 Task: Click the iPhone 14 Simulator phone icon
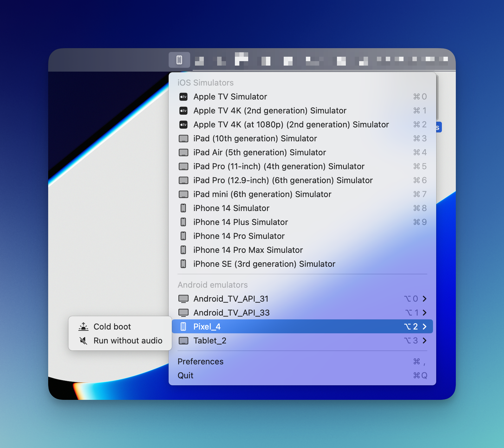(183, 208)
